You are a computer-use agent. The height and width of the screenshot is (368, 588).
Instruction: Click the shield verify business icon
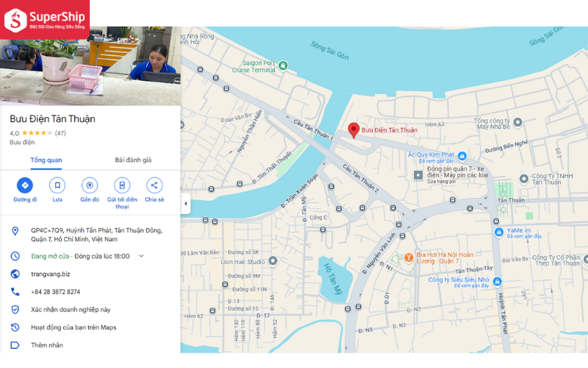tap(15, 310)
